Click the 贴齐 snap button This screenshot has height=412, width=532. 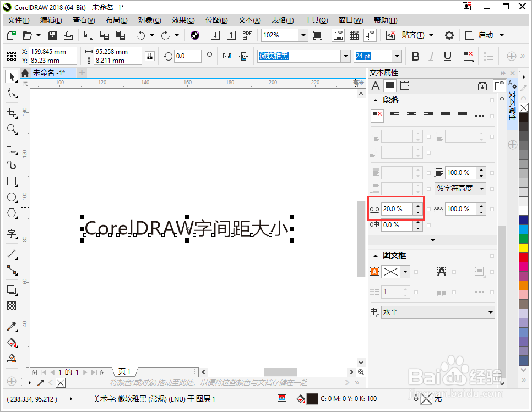click(x=413, y=35)
